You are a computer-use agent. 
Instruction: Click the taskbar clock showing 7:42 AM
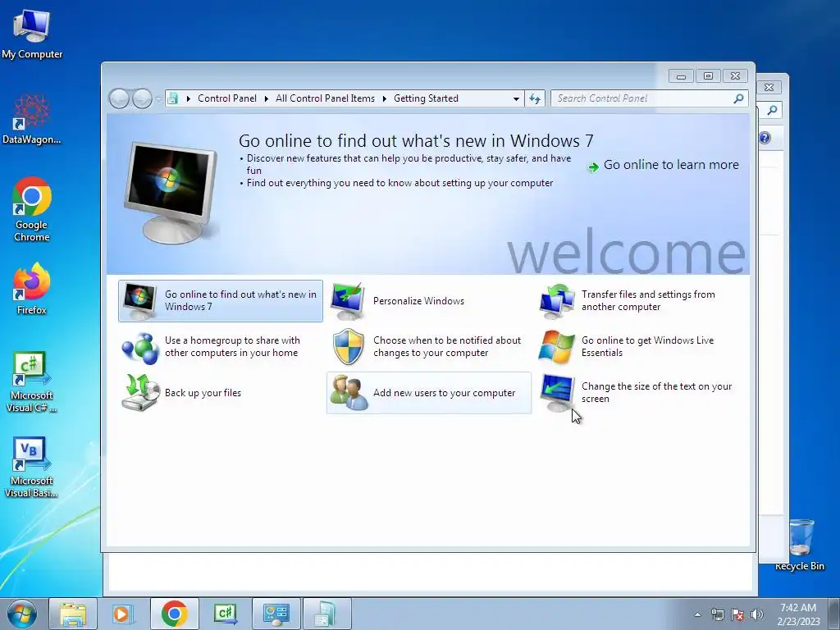[798, 614]
